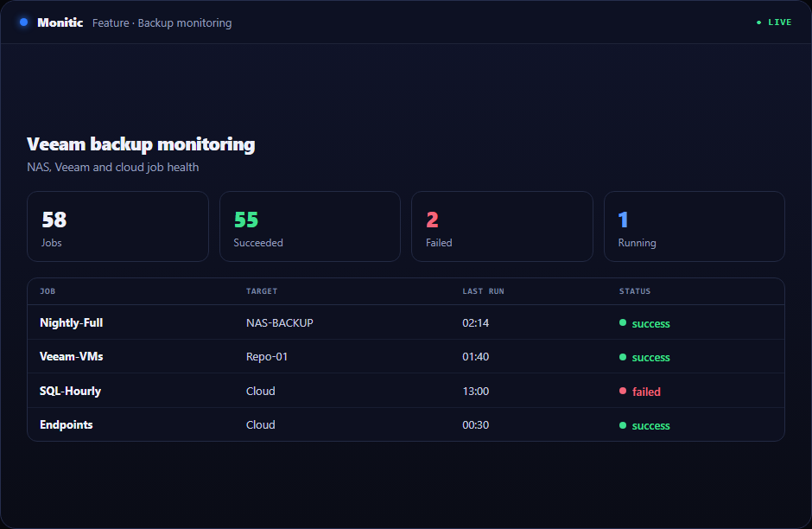Click the 02:14 last run time
The width and height of the screenshot is (812, 529).
(475, 322)
